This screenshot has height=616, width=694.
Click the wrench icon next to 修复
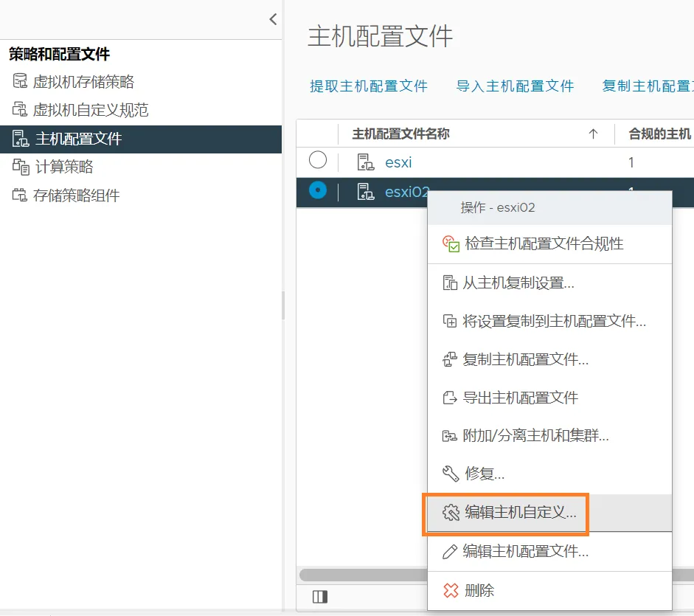tap(451, 474)
